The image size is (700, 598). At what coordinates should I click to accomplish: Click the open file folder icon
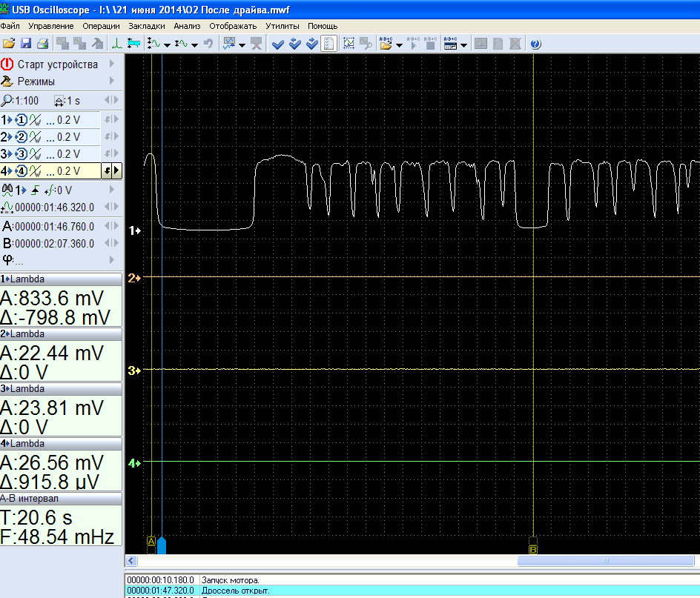[9, 44]
